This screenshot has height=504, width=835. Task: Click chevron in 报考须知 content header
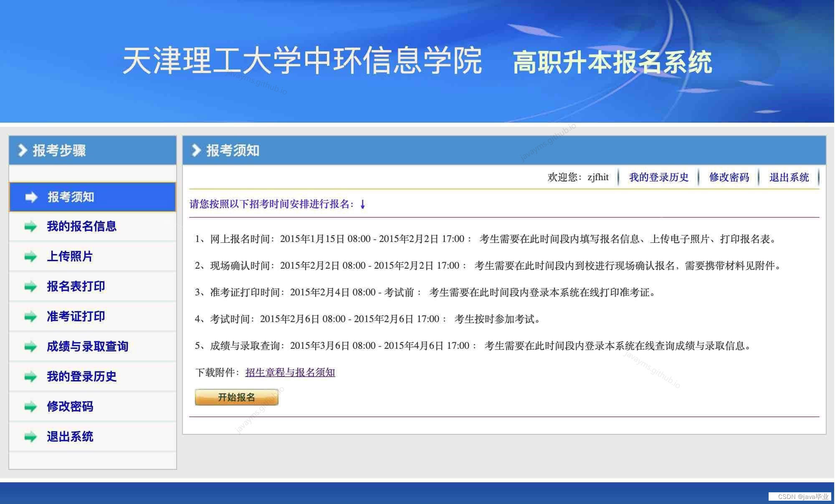pyautogui.click(x=196, y=150)
